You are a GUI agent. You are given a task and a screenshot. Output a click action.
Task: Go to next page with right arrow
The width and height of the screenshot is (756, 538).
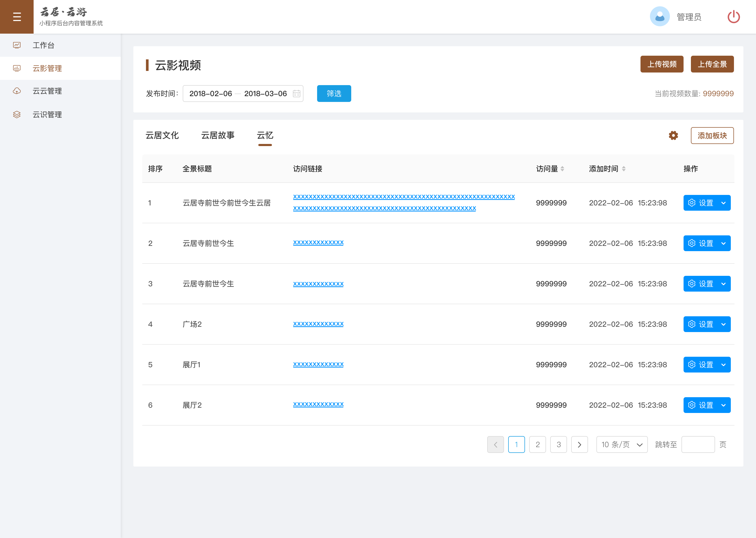click(x=580, y=444)
